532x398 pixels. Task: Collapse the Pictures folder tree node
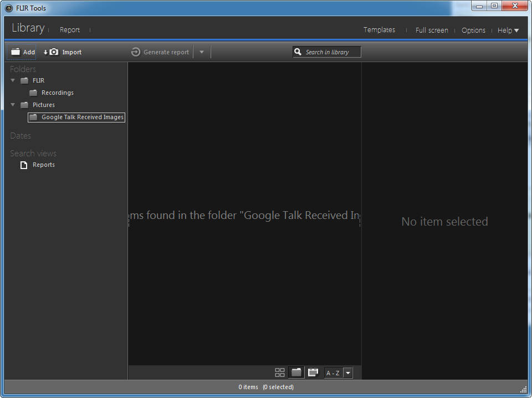13,105
